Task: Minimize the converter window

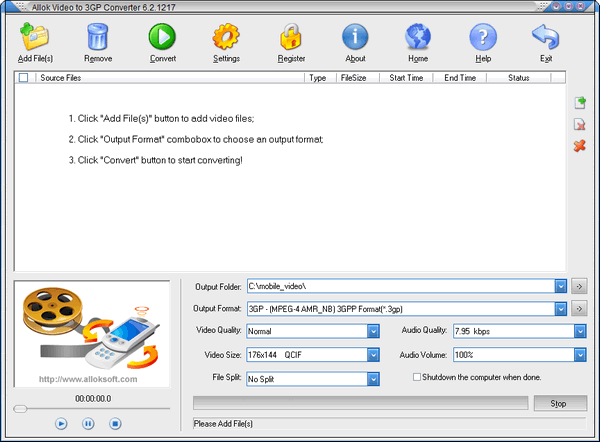Action: (556, 6)
